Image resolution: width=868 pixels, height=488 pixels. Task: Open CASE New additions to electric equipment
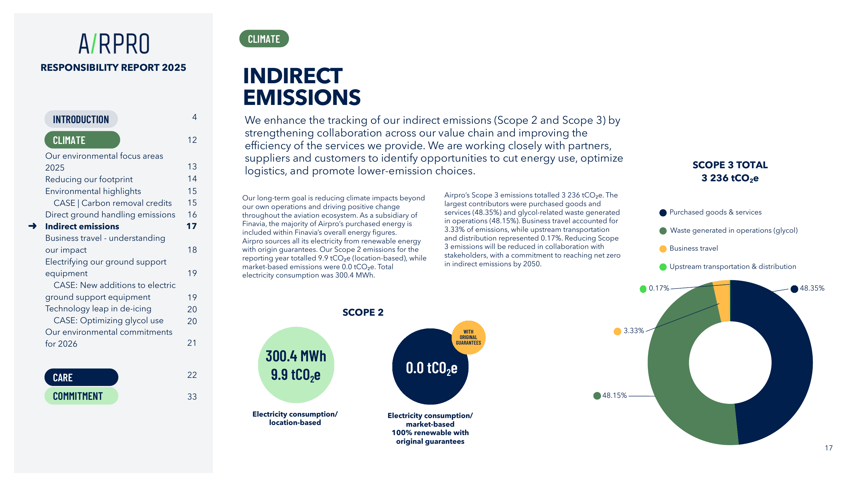coord(111,291)
